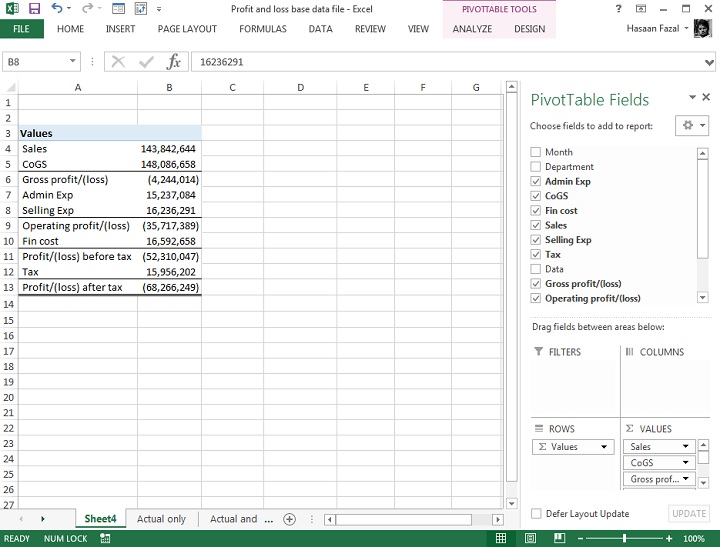Check the Month field checkbox
This screenshot has width=720, height=547.
[x=535, y=152]
